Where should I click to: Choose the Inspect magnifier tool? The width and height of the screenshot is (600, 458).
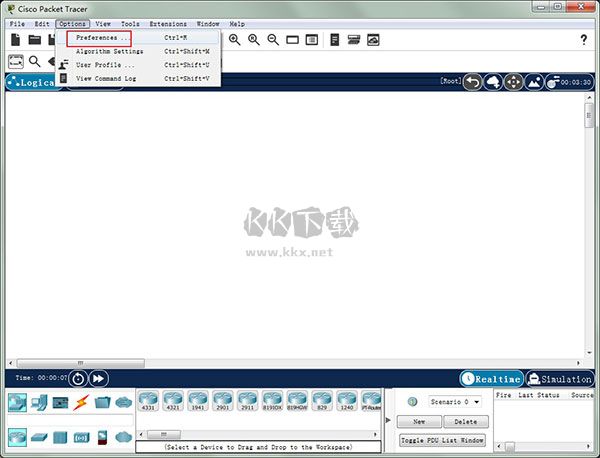point(34,61)
